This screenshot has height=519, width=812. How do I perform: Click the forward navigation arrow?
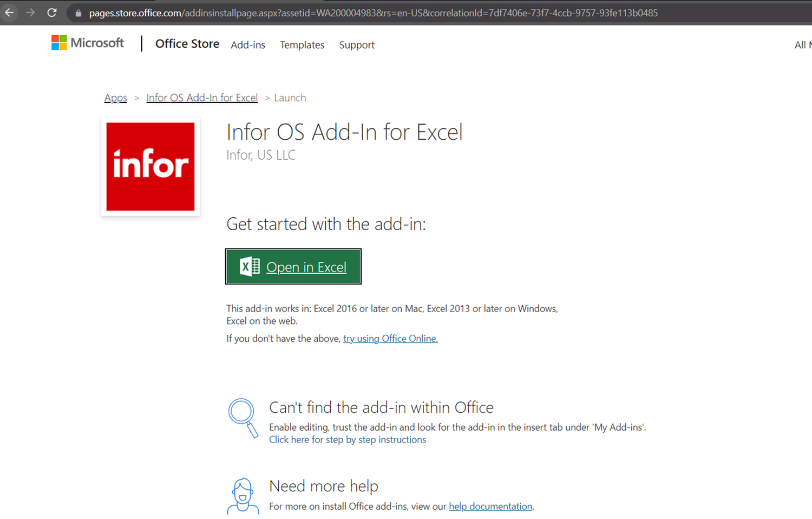click(31, 12)
